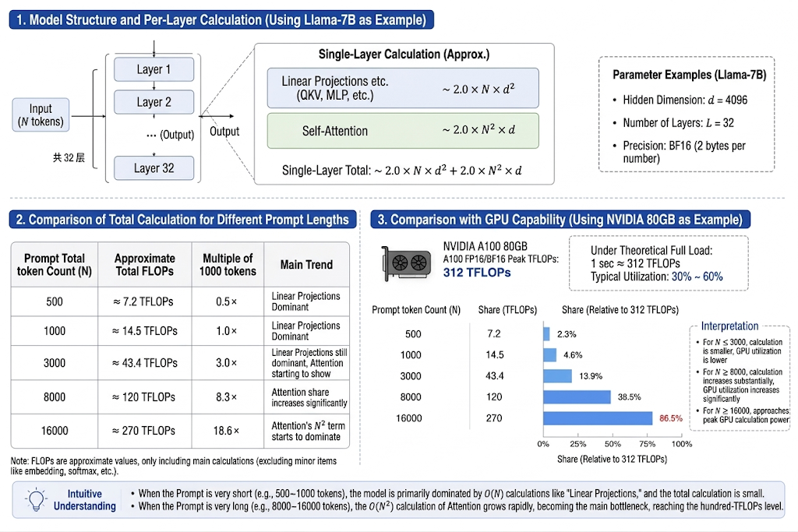Click the Attention share increases significantly cell
The width and height of the screenshot is (798, 532).
pos(307,396)
